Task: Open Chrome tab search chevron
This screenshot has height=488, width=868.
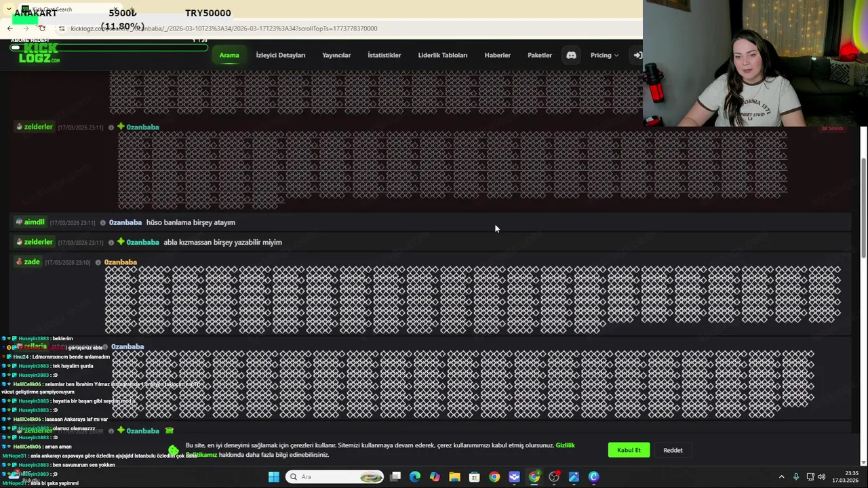Action: coord(8,9)
